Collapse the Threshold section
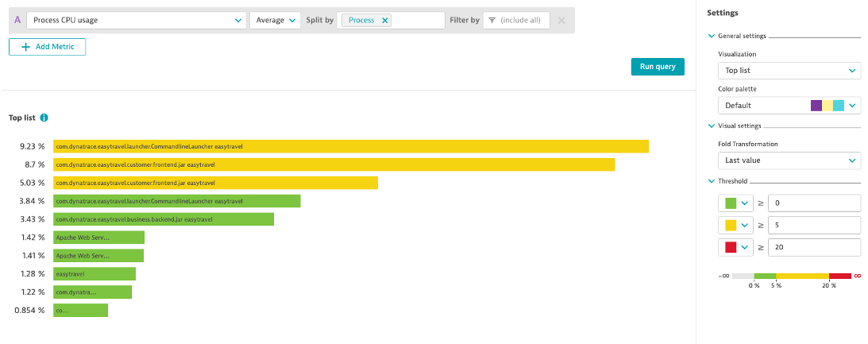 click(x=712, y=181)
